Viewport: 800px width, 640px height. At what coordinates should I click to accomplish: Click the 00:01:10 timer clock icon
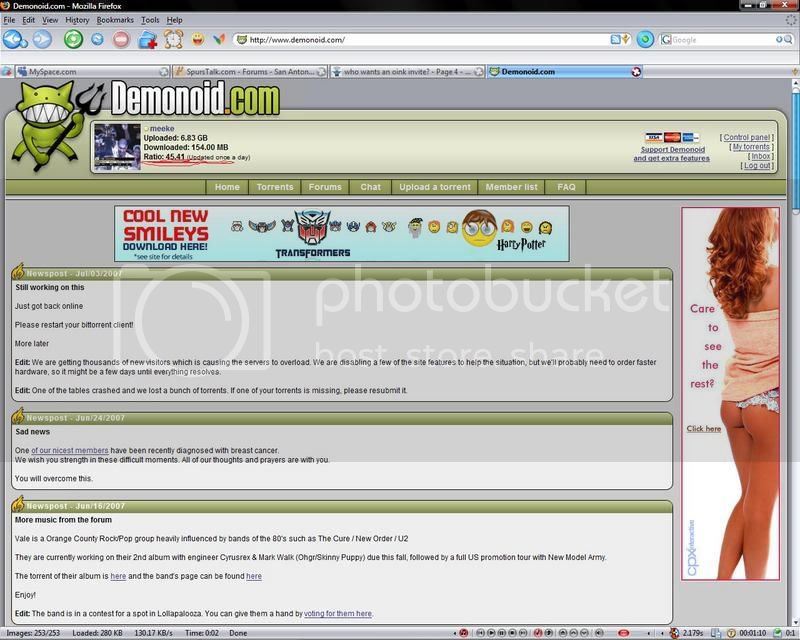pos(732,633)
